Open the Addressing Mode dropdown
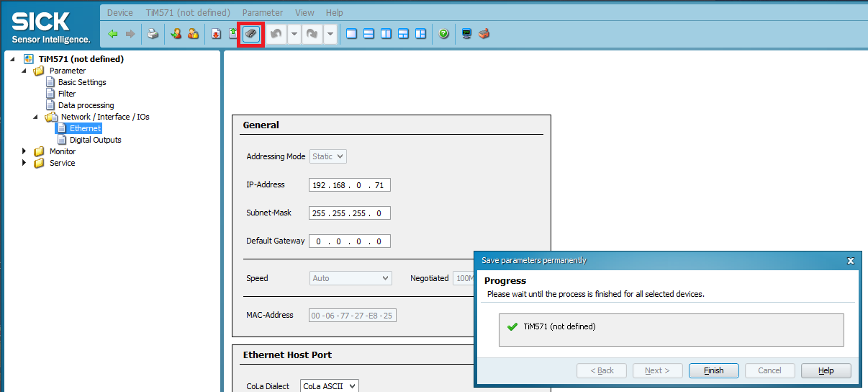The width and height of the screenshot is (868, 392). (328, 156)
